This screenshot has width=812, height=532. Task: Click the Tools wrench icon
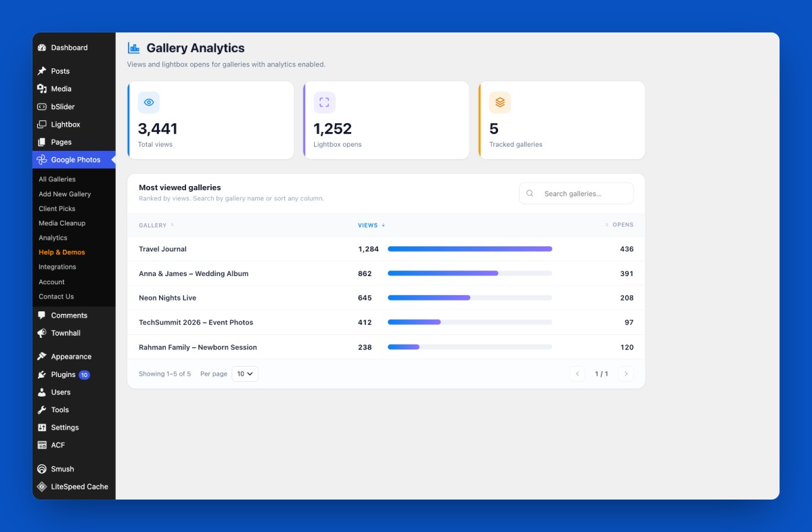pyautogui.click(x=42, y=409)
